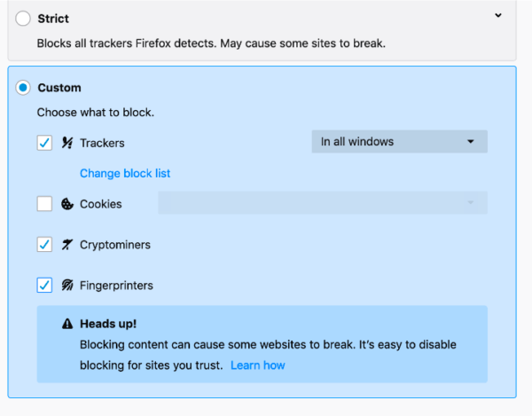Click the Heads up warning triangle icon
This screenshot has height=416, width=532.
coord(67,324)
